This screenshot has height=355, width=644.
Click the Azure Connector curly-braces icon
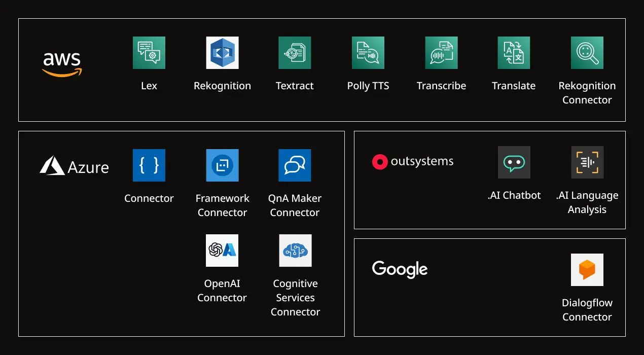pos(149,165)
